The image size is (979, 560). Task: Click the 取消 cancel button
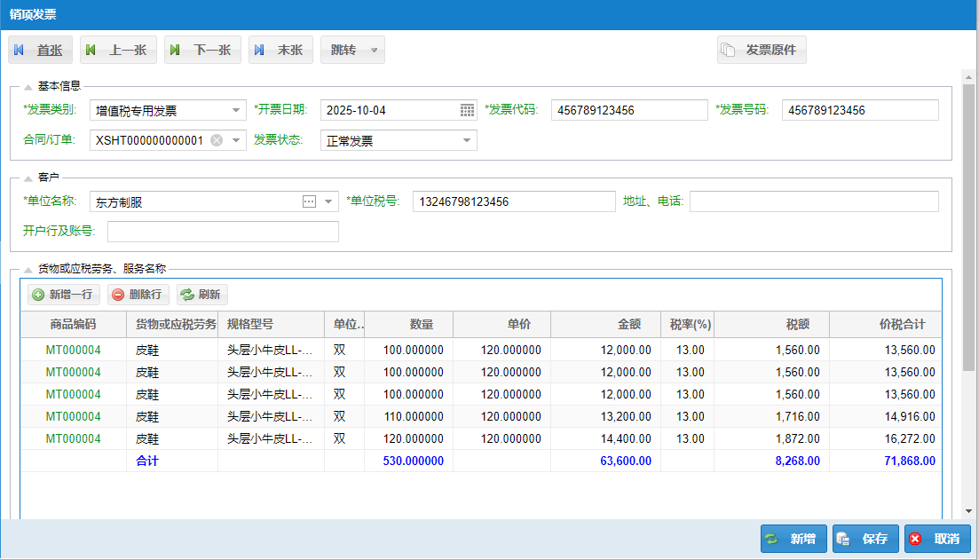pyautogui.click(x=937, y=539)
